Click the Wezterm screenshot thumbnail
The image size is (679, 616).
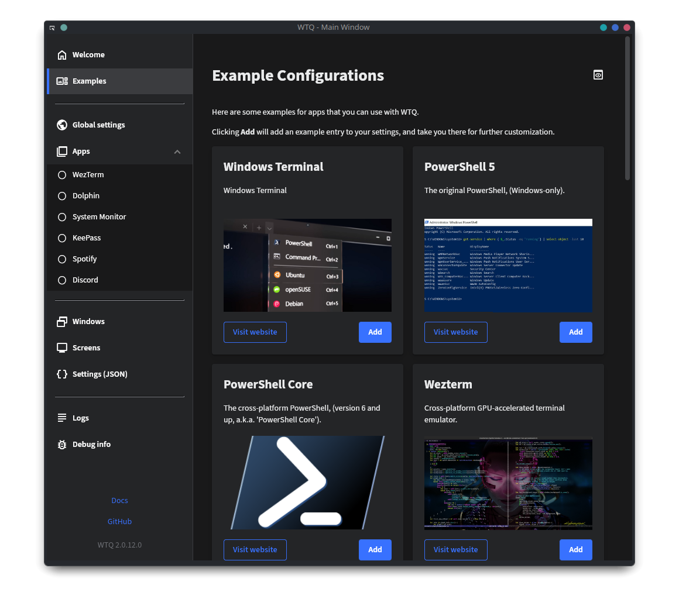508,484
